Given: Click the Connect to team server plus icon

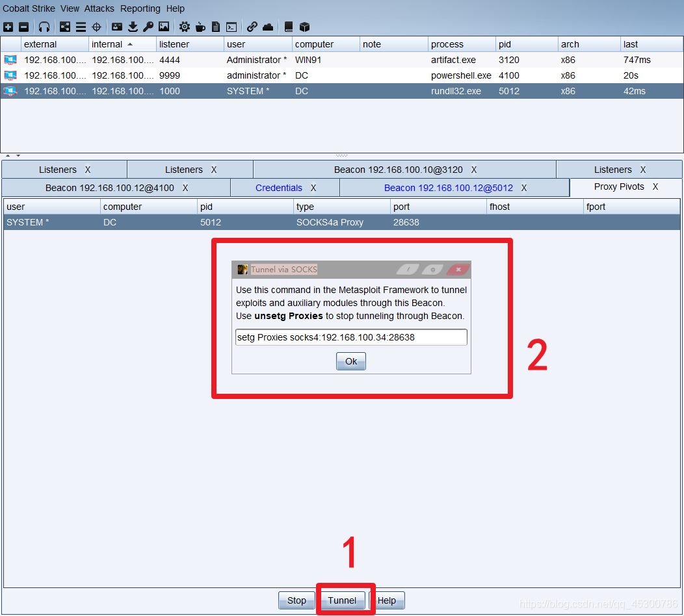Looking at the screenshot, I should click(x=8, y=27).
